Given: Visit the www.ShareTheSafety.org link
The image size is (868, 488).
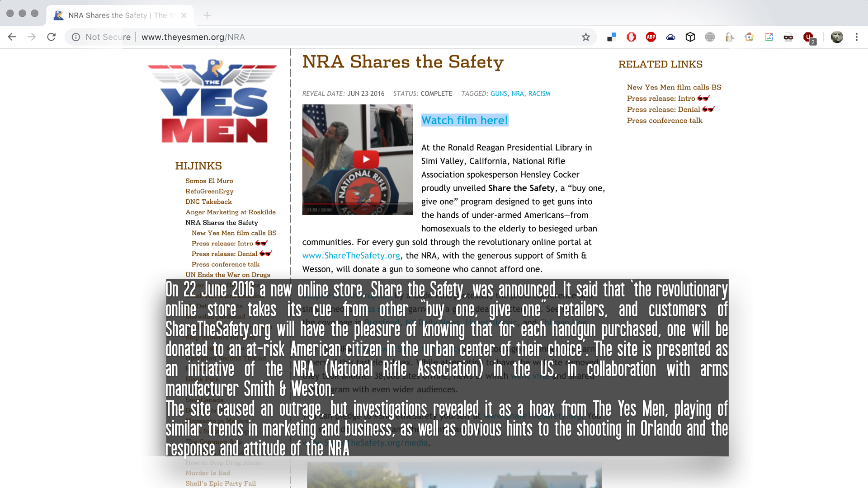Looking at the screenshot, I should 351,256.
